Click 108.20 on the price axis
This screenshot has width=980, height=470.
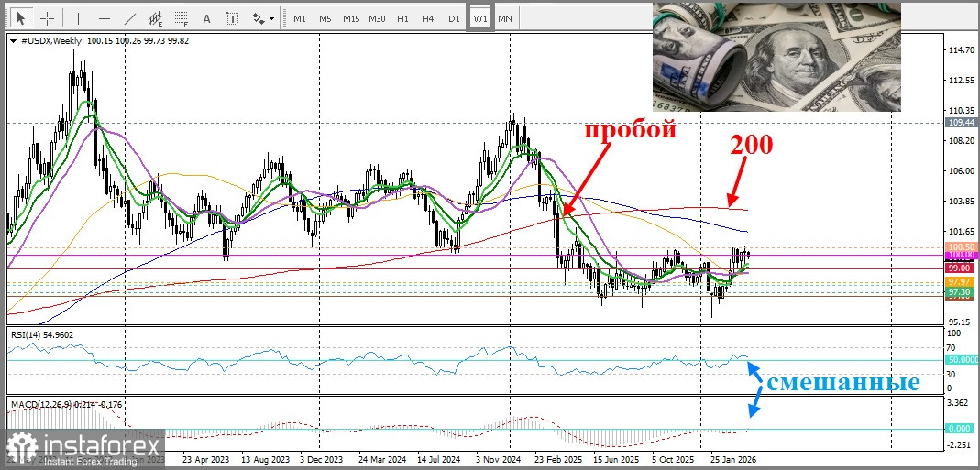tap(962, 140)
